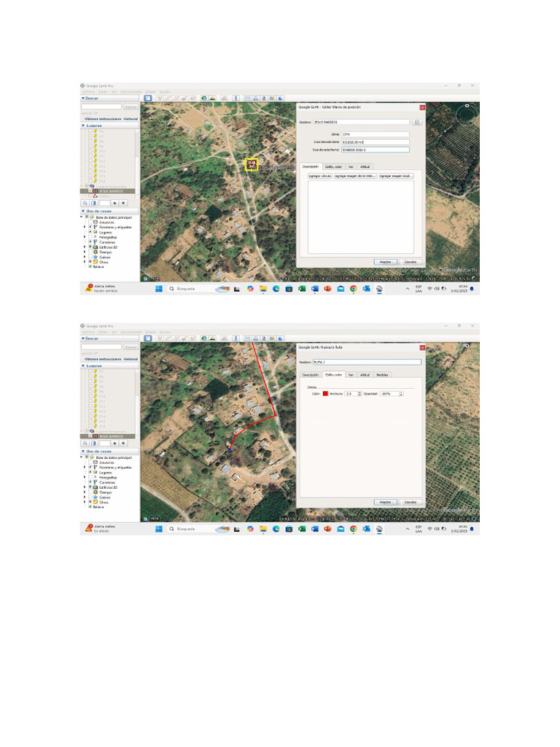Viewport: 560px width, 747px height.
Task: Show hidden tray icons chevron, lower taskbar
Action: point(408,529)
